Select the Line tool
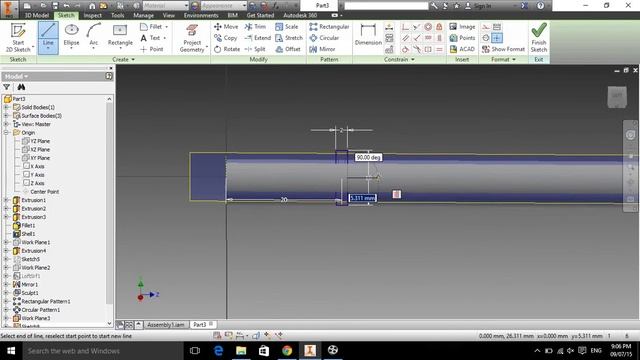Screen dimensions: 640x360 click(x=48, y=38)
